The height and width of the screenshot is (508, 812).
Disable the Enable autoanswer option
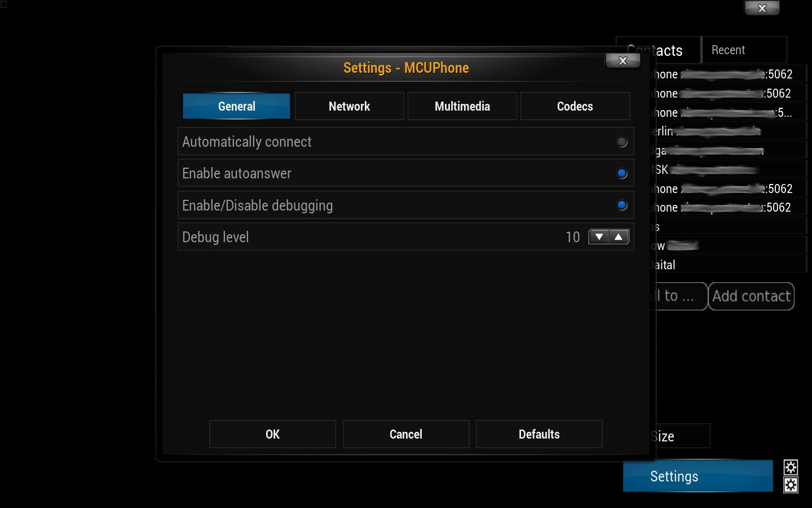(621, 174)
